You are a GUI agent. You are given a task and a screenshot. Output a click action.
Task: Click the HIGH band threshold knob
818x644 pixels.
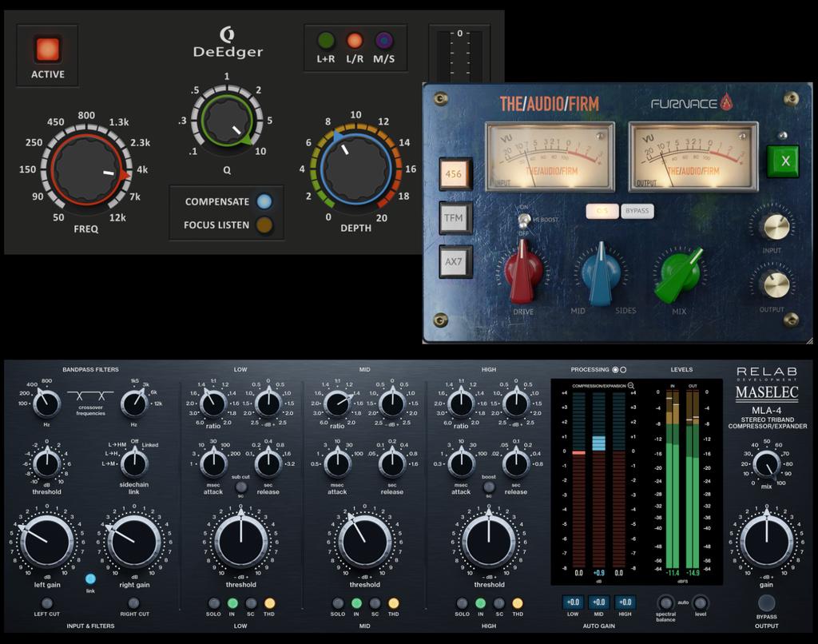[489, 542]
